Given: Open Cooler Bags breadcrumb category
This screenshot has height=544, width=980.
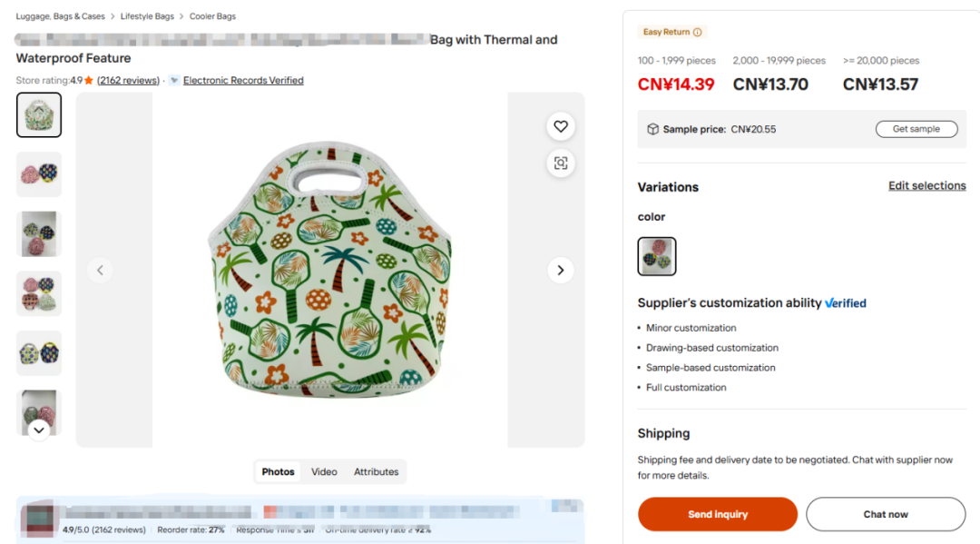Looking at the screenshot, I should 212,16.
